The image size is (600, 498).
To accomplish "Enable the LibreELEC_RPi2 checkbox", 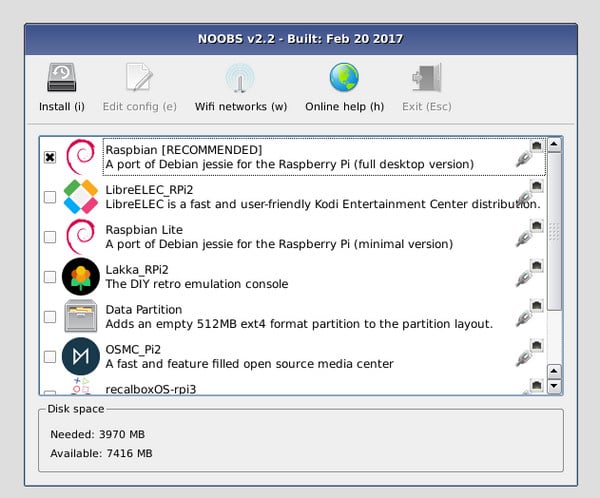I will click(50, 197).
